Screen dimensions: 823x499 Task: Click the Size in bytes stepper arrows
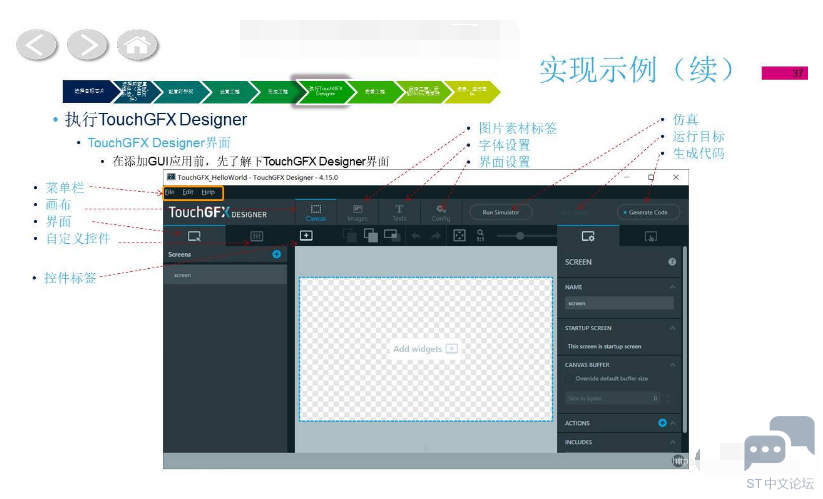point(668,398)
